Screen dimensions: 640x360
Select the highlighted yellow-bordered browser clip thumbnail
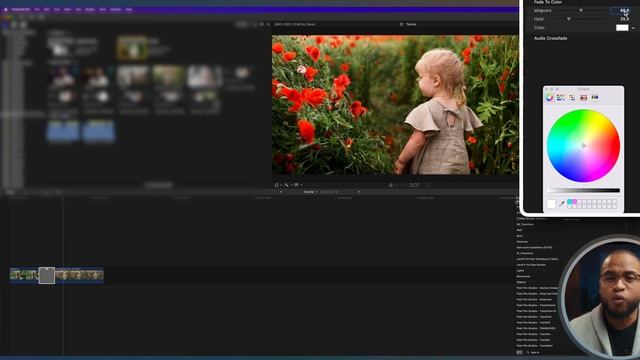(132, 48)
